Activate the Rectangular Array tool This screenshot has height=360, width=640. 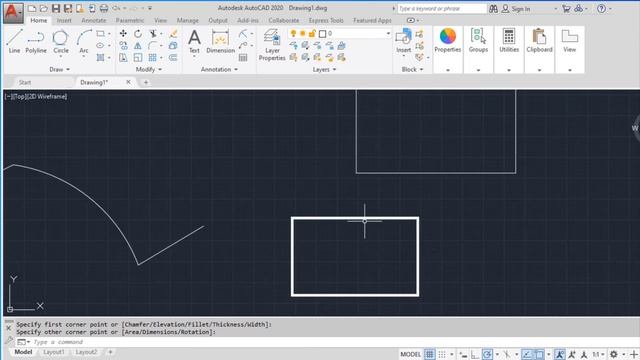[153, 58]
